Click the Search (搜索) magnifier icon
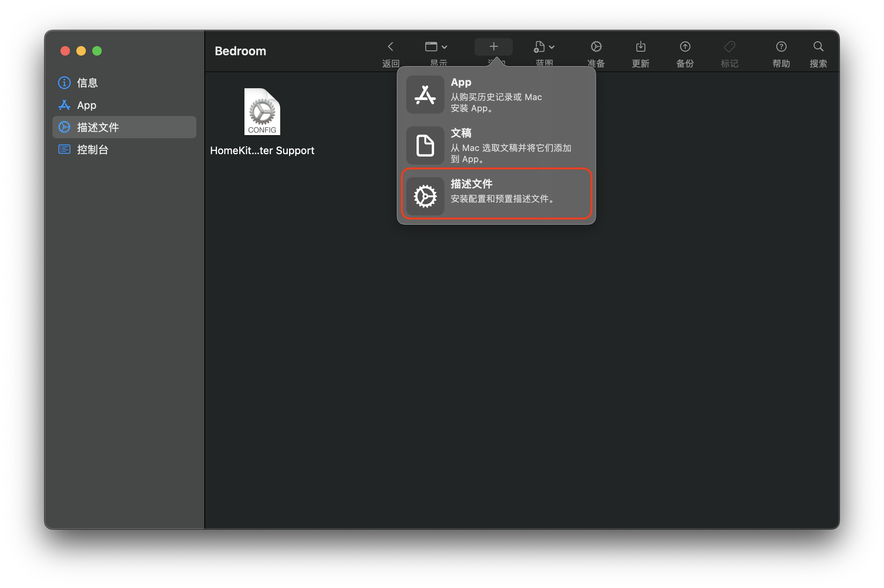This screenshot has height=588, width=884. (x=818, y=47)
